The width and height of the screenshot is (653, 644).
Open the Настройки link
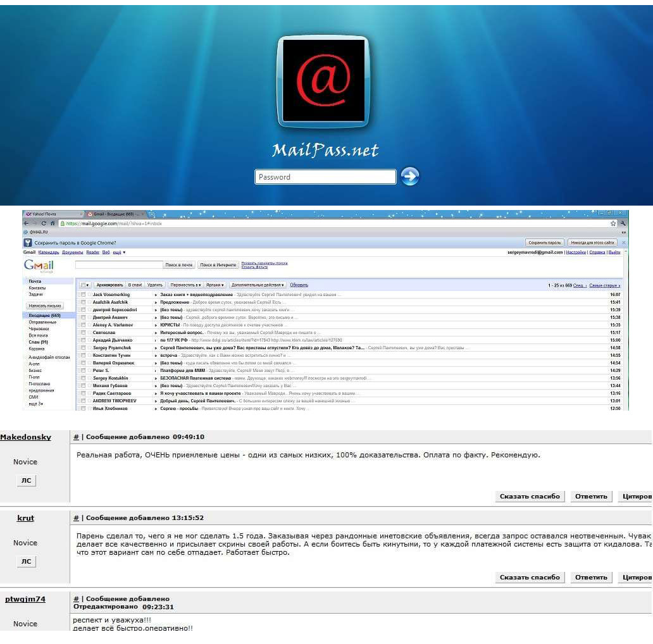tap(576, 252)
